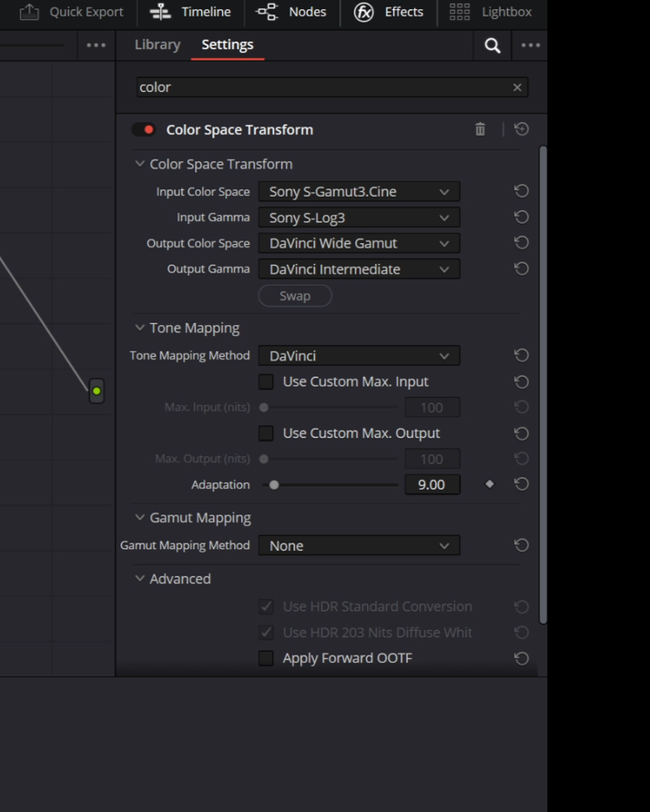Click the search magnifier icon
650x812 pixels.
pos(492,46)
